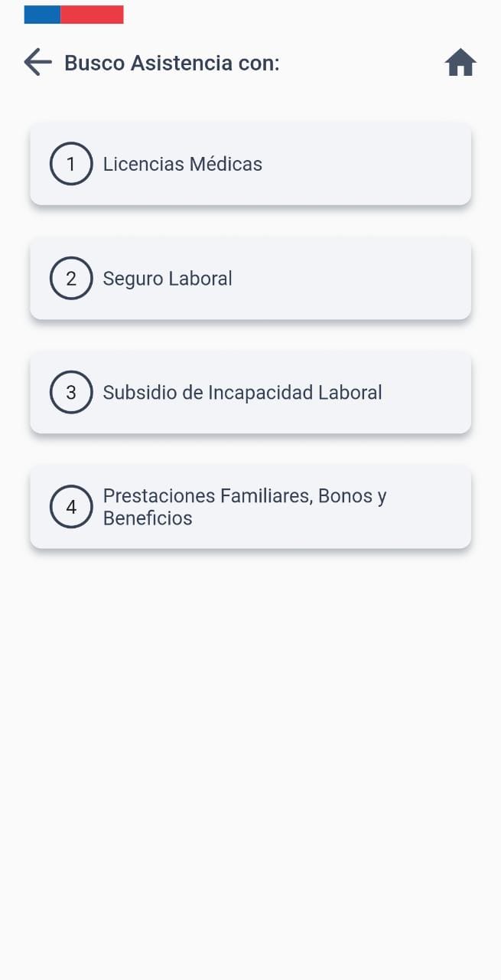The image size is (501, 980).
Task: Tap the house-shaped navigation icon
Action: coord(460,62)
